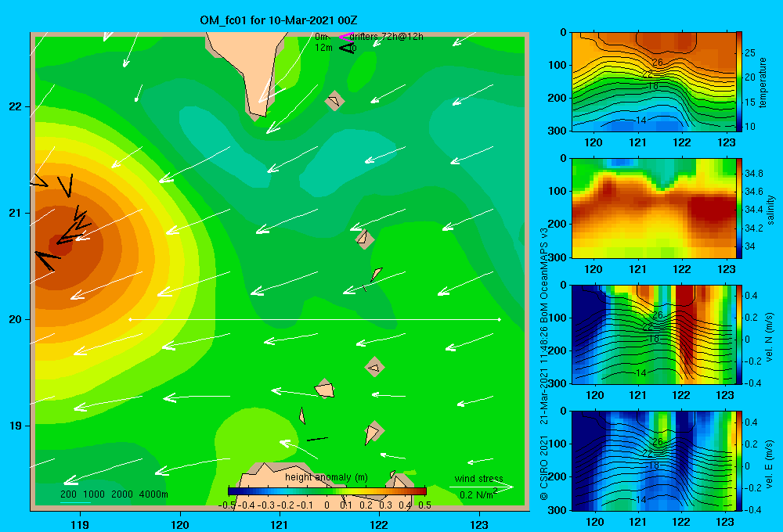Click the main map latitude label 21
Viewport: 783px width, 532px height.
tap(15, 213)
